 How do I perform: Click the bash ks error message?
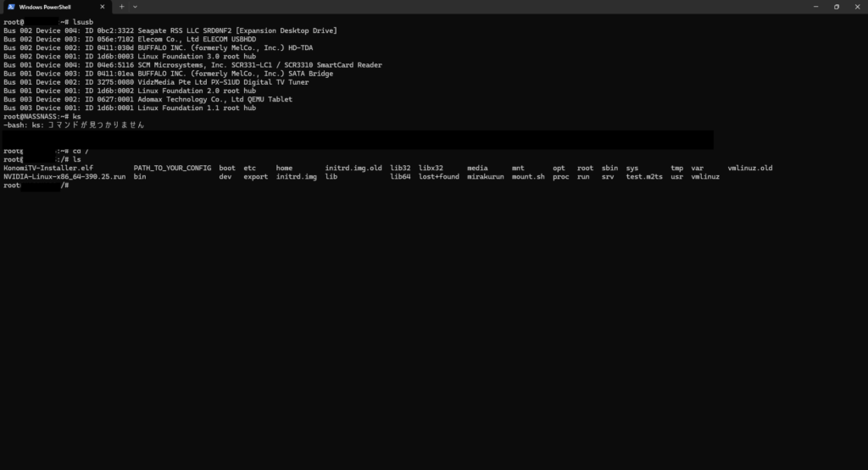[x=74, y=125]
